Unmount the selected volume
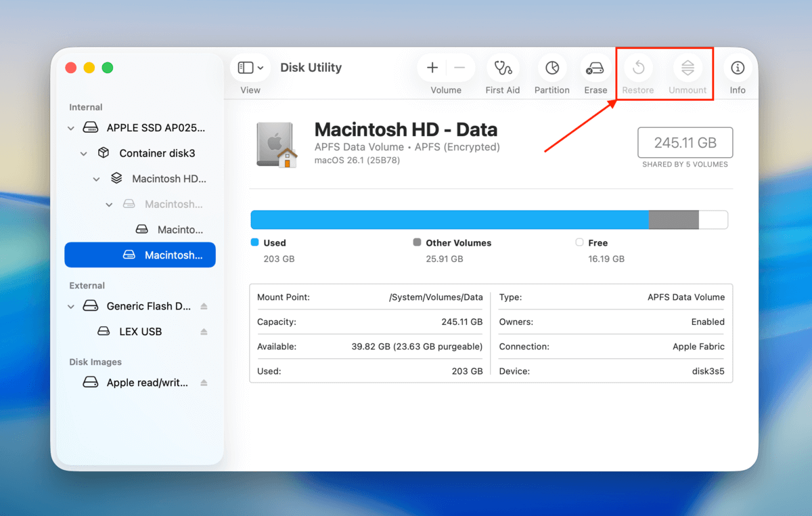Screen dimensions: 812x516 click(687, 68)
